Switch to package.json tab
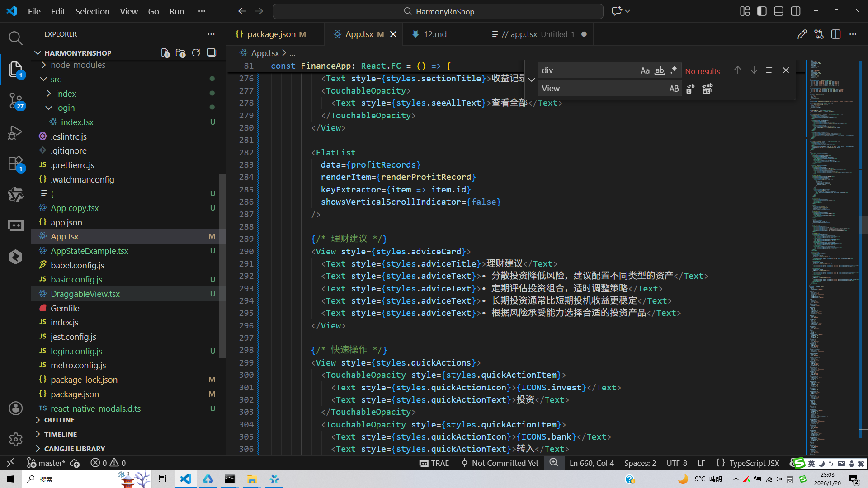This screenshot has width=868, height=488. coord(271,34)
